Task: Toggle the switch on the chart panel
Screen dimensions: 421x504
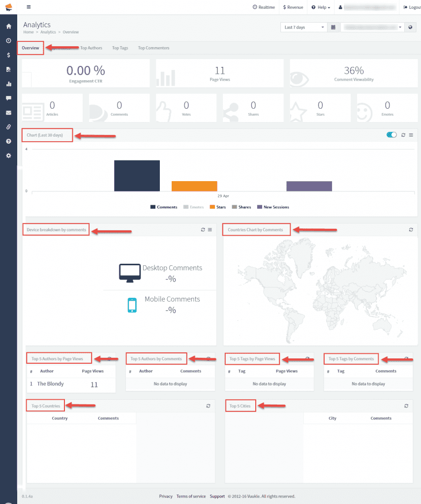Action: click(391, 135)
